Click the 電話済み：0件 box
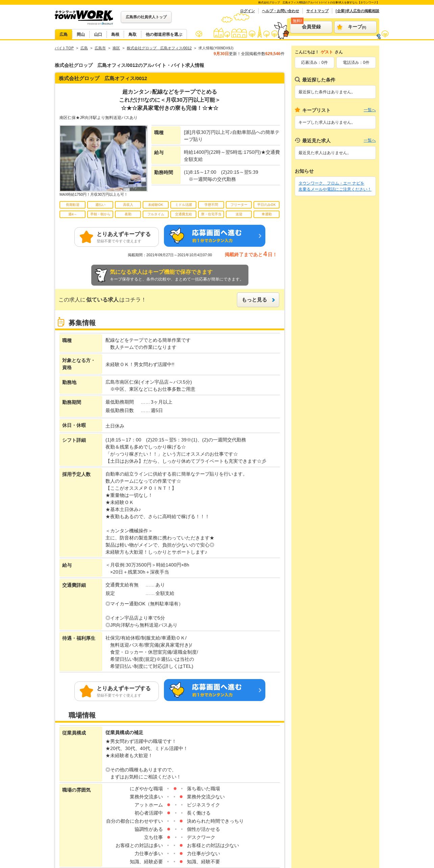434x868 pixels. click(356, 63)
